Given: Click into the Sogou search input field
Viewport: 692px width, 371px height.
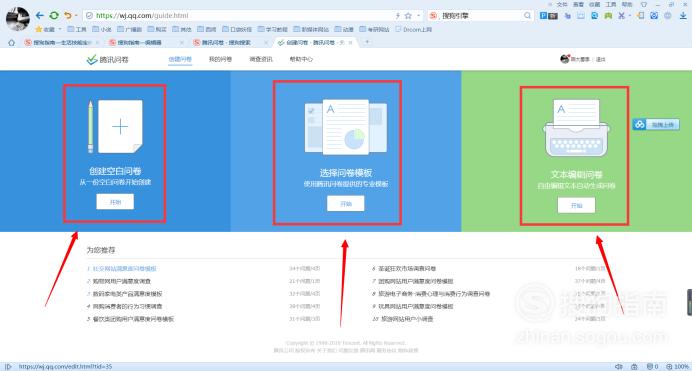Looking at the screenshot, I should click(x=481, y=15).
